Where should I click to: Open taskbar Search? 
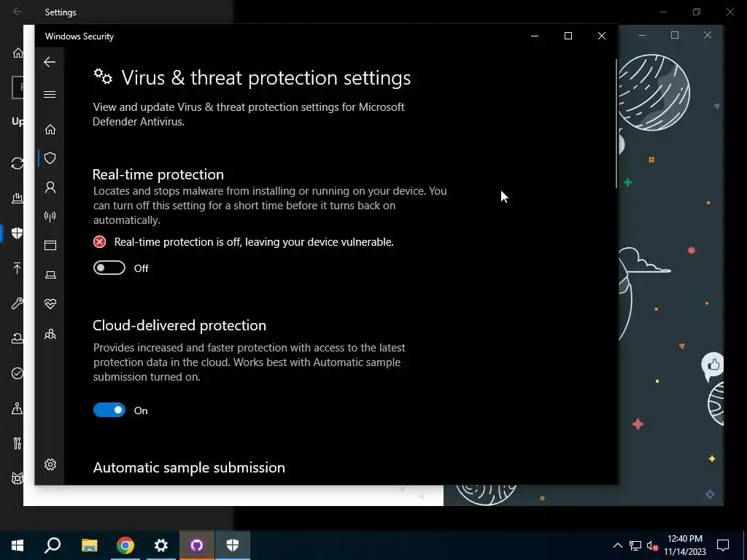[53, 545]
